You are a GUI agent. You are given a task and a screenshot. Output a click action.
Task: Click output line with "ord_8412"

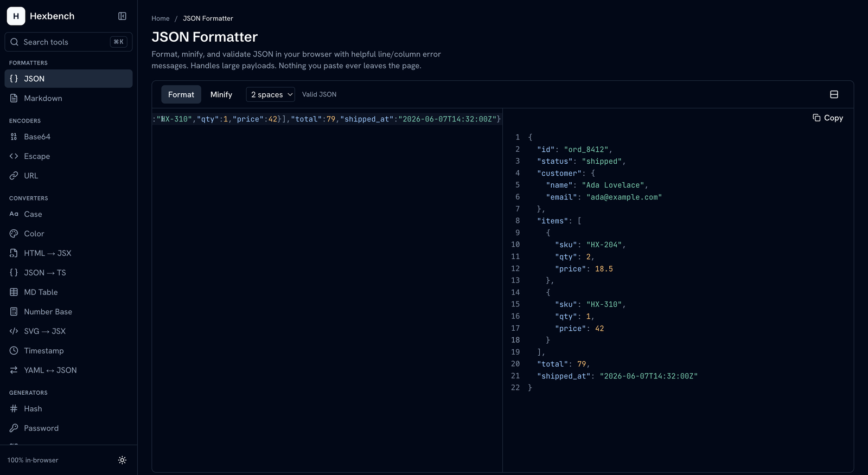click(575, 149)
